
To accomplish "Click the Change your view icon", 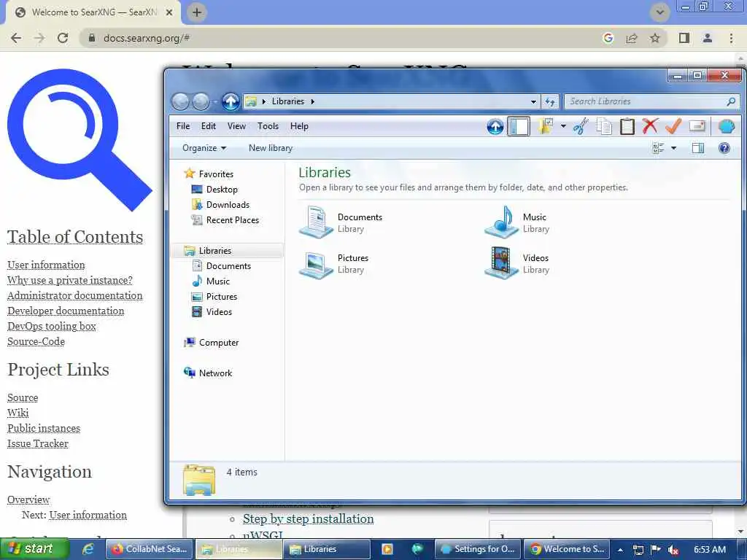I will coord(658,148).
